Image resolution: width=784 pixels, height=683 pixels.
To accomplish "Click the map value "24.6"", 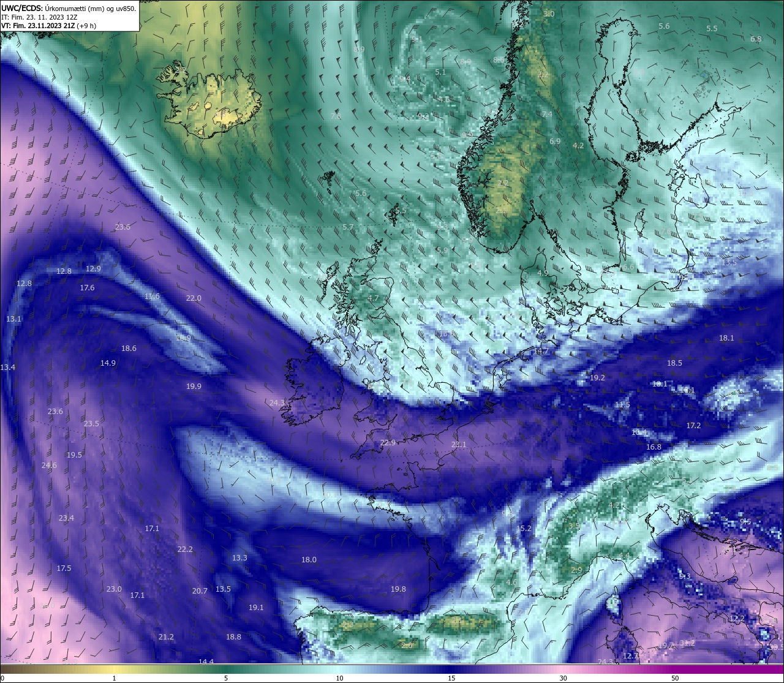I will tap(49, 465).
